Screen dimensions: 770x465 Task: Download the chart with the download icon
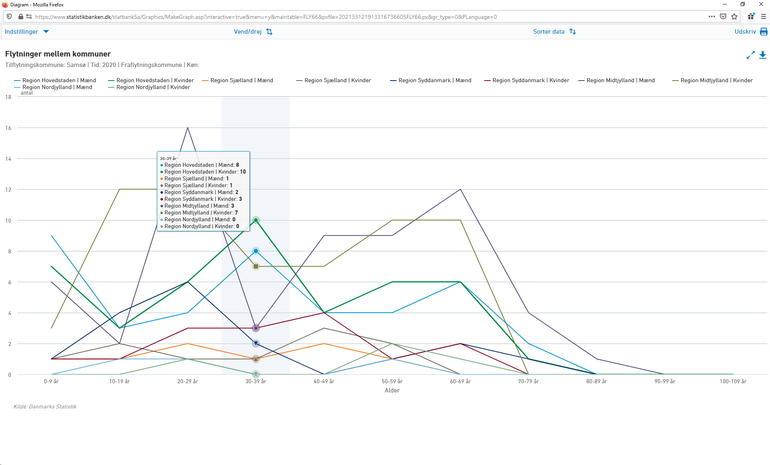click(x=763, y=55)
